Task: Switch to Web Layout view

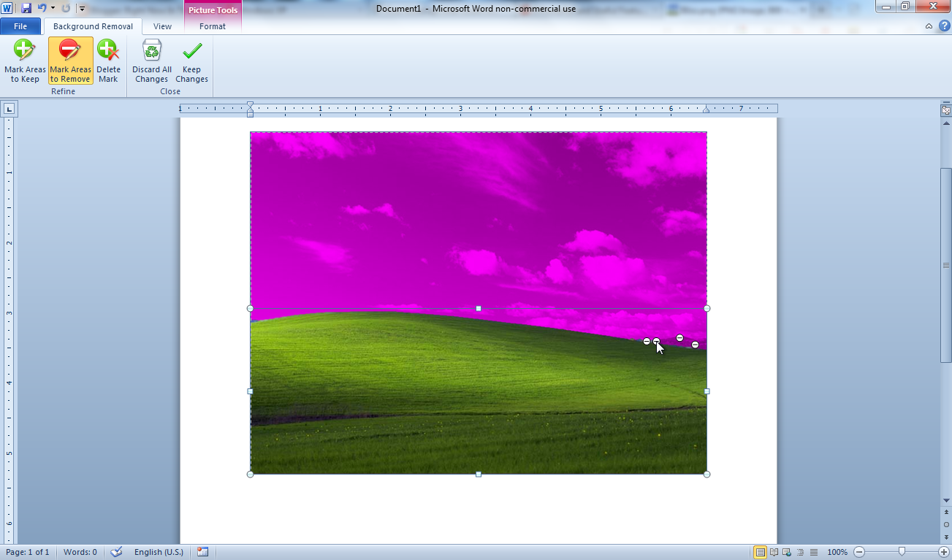Action: pos(787,552)
